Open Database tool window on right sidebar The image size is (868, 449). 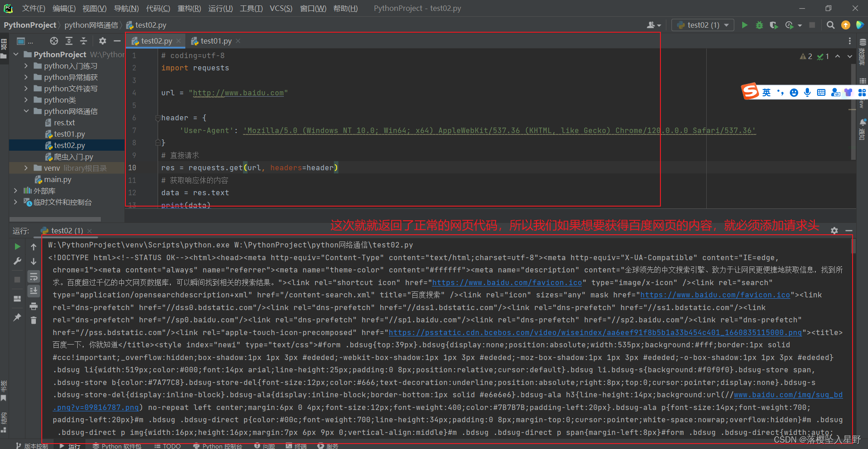862,52
